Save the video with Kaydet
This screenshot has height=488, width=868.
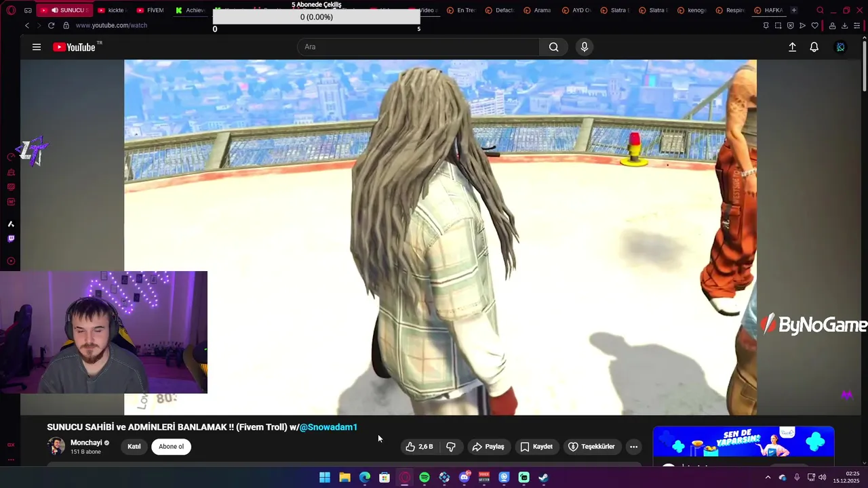(536, 447)
